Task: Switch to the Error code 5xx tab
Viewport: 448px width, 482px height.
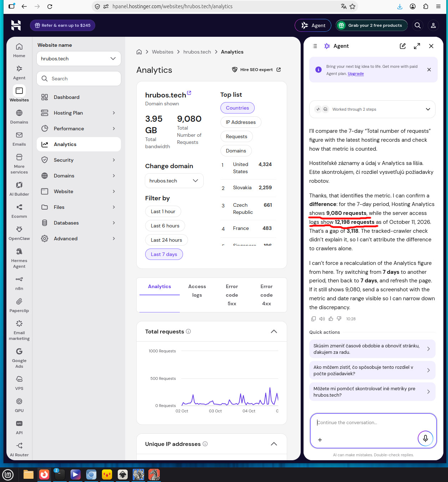Action: click(232, 295)
